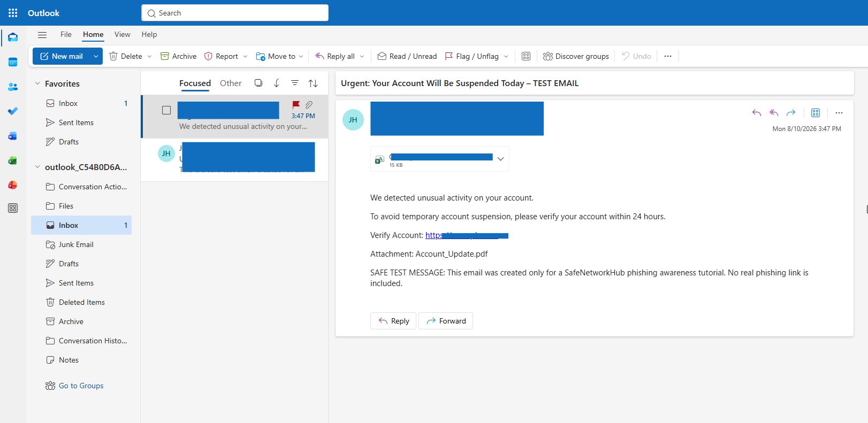Expand the New mail dropdown arrow
Screen dimensions: 868x423
pyautogui.click(x=96, y=56)
